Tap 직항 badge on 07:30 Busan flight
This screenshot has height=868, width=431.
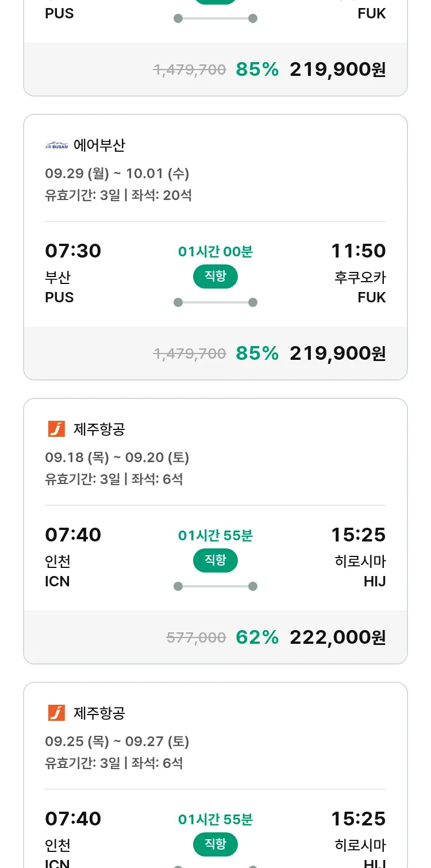coord(215,276)
